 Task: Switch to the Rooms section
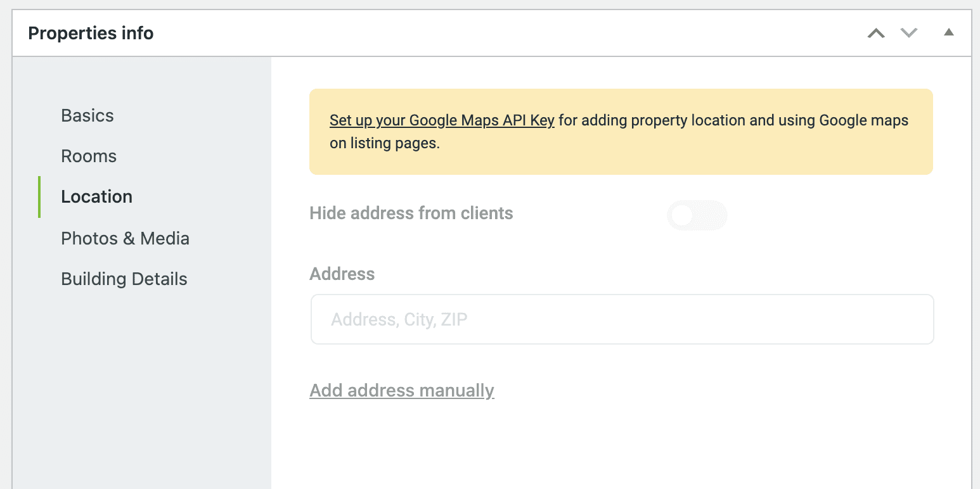tap(89, 155)
